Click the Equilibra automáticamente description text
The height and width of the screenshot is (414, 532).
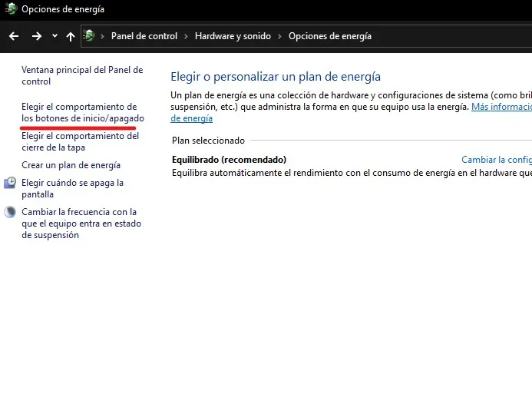(x=352, y=173)
